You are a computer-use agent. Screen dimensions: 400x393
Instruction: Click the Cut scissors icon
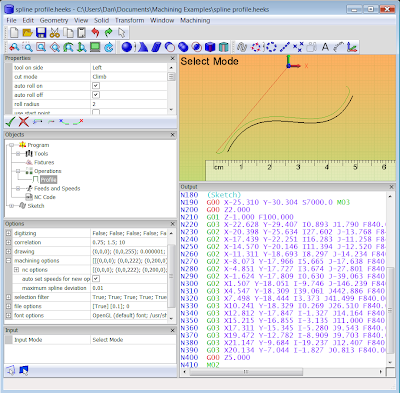click(x=55, y=33)
